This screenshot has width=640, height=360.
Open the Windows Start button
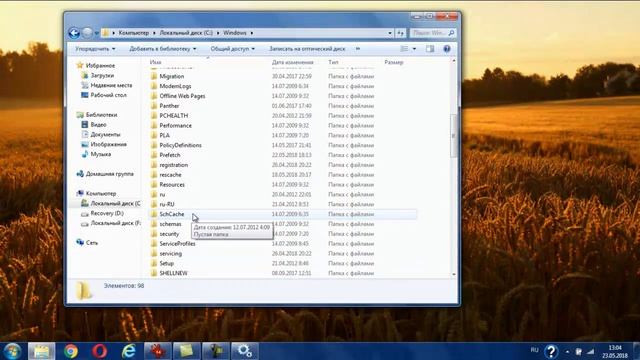click(x=12, y=351)
